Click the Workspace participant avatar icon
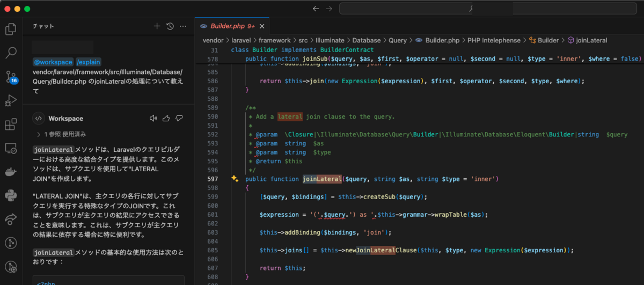Screen dimensions: 644x285 (39, 119)
